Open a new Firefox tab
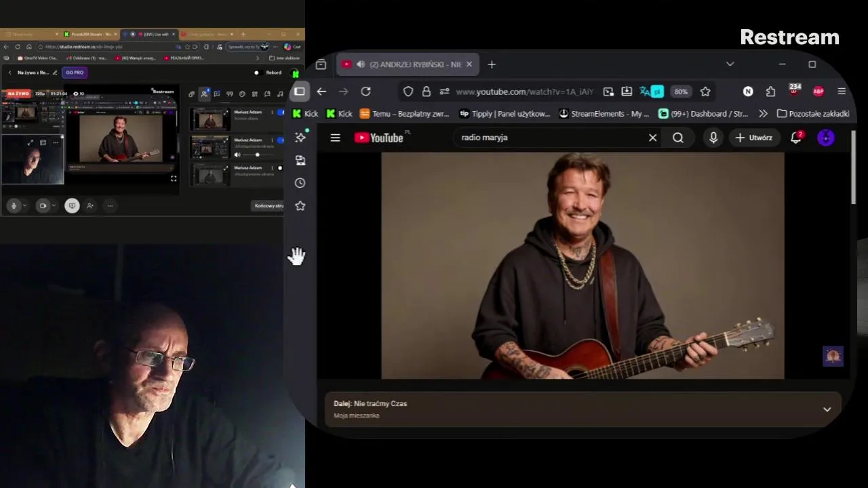The image size is (868, 488). click(492, 64)
